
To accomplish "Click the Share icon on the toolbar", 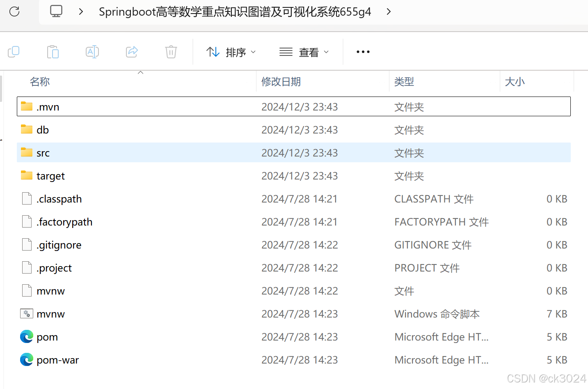I will [131, 51].
